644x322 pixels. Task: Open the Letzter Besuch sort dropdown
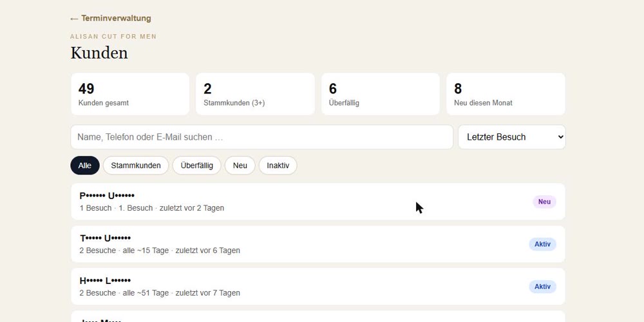point(512,137)
